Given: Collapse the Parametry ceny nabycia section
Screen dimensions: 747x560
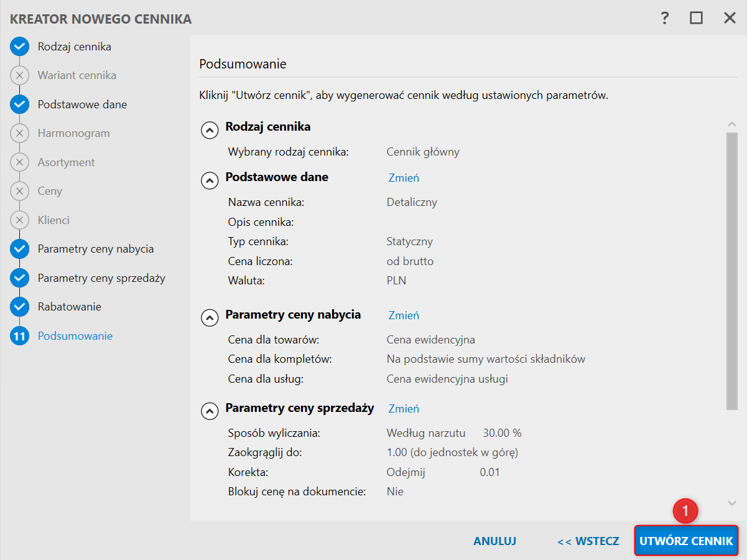Looking at the screenshot, I should tap(210, 317).
